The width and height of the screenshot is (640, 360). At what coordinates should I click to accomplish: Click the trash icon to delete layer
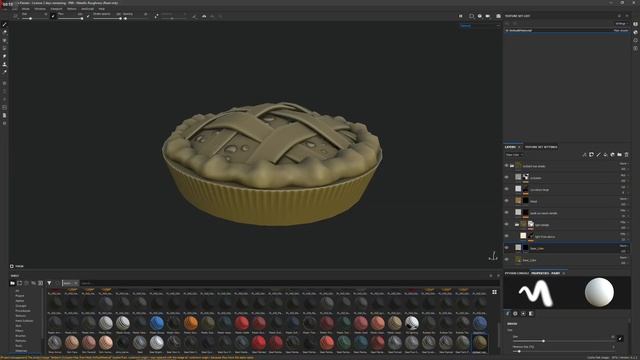tap(627, 155)
